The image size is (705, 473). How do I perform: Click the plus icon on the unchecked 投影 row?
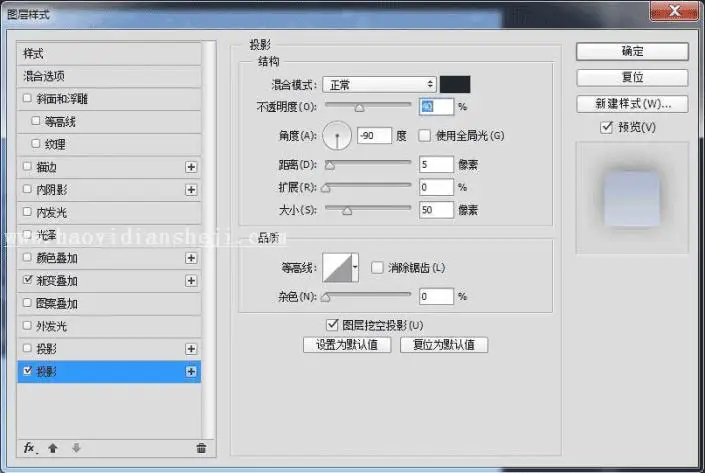(191, 349)
